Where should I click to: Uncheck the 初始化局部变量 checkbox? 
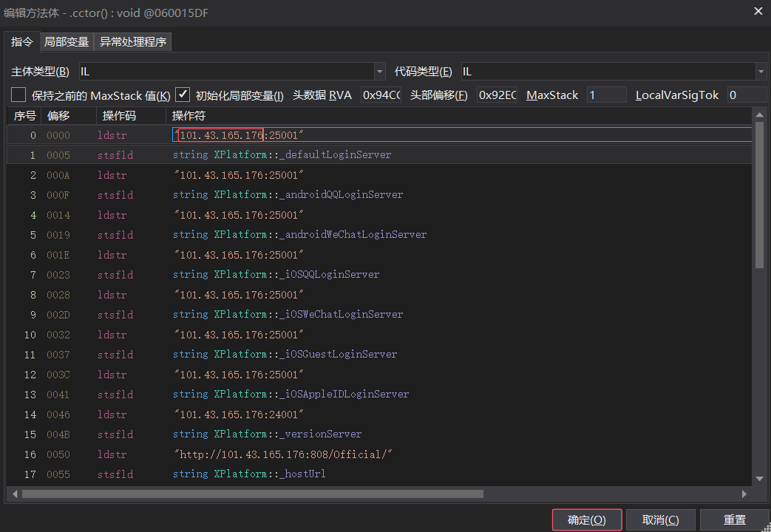pyautogui.click(x=183, y=95)
